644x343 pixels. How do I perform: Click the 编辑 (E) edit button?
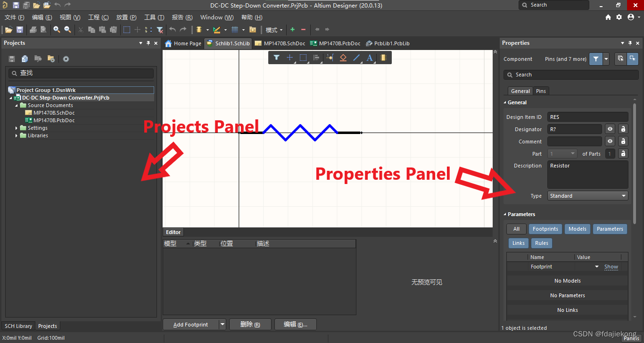(x=295, y=325)
